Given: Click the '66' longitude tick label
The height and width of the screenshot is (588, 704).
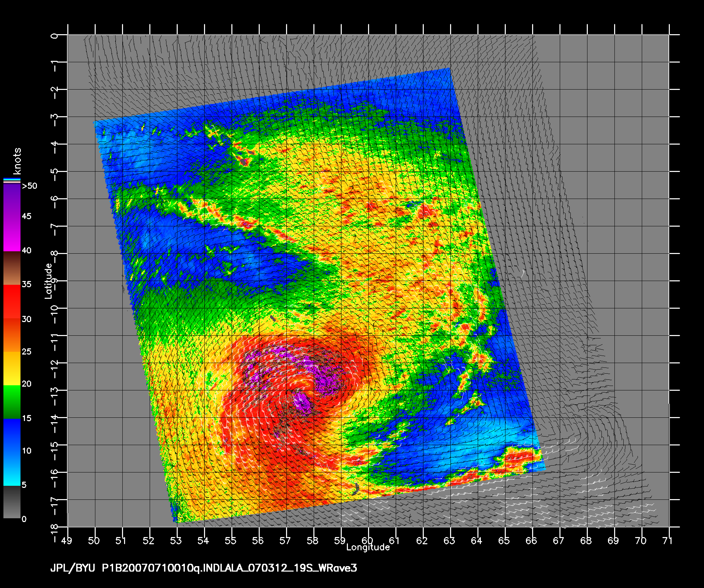Looking at the screenshot, I should [x=531, y=540].
